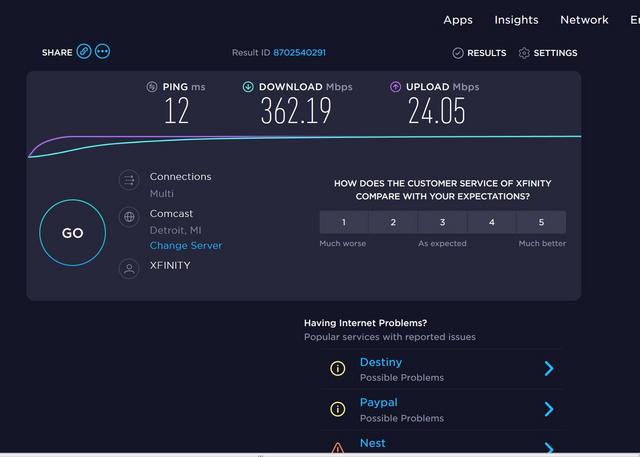The height and width of the screenshot is (457, 640).
Task: Open the Network menu
Action: click(584, 20)
